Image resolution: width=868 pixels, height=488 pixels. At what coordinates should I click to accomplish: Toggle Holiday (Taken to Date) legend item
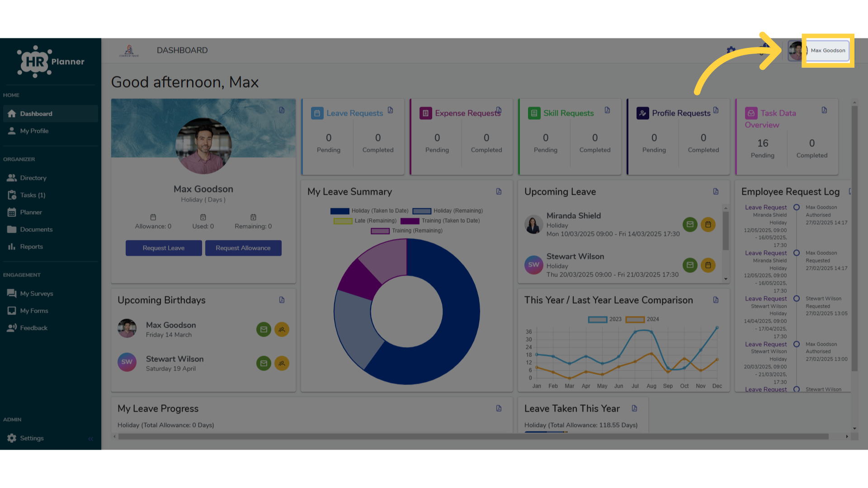click(x=369, y=211)
